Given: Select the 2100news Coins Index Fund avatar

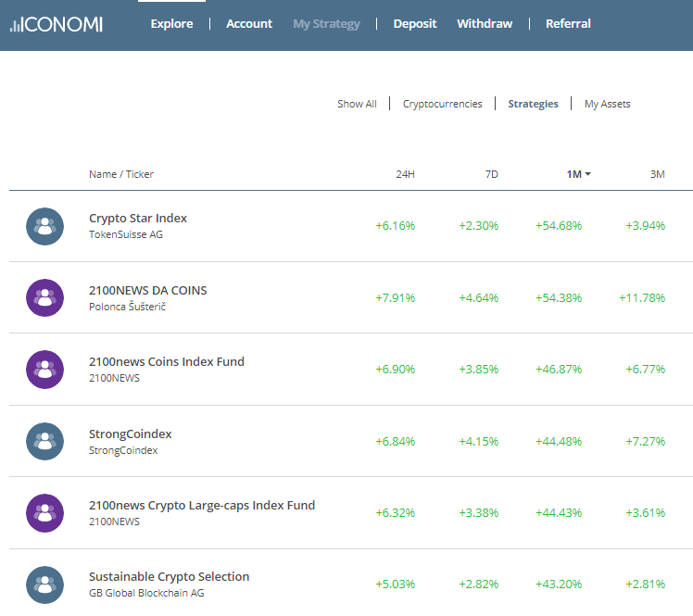Looking at the screenshot, I should point(44,370).
